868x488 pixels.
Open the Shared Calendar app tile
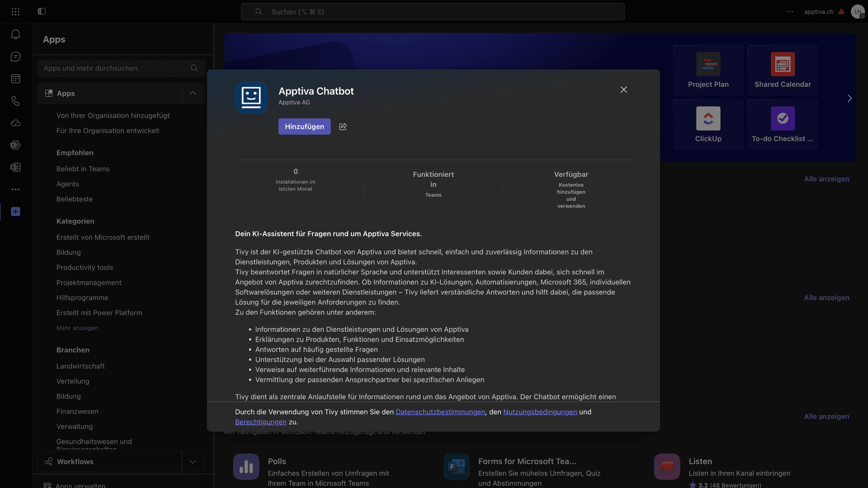783,70
